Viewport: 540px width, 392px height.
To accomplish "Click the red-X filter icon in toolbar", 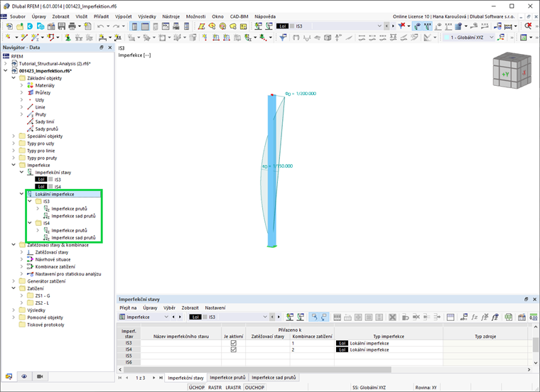I will [401, 26].
